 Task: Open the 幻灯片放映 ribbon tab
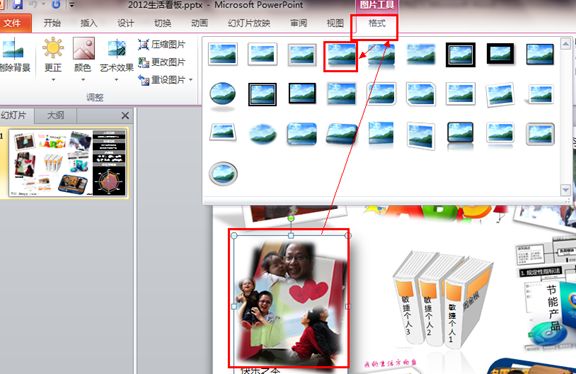249,23
